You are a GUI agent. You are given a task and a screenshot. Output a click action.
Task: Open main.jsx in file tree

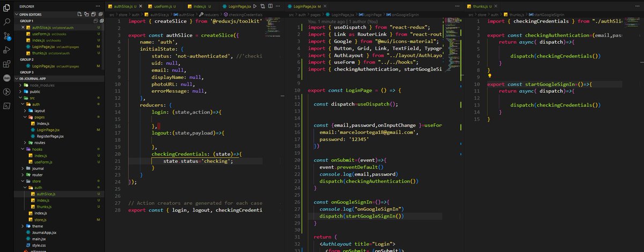40,239
